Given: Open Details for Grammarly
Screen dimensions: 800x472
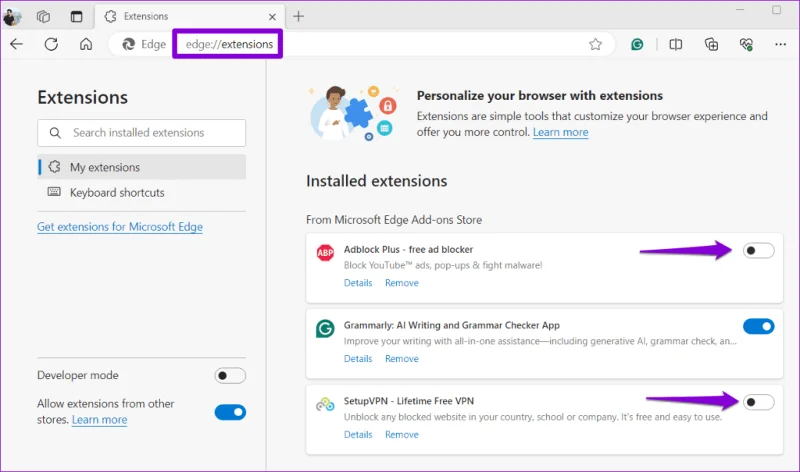Looking at the screenshot, I should [x=358, y=359].
